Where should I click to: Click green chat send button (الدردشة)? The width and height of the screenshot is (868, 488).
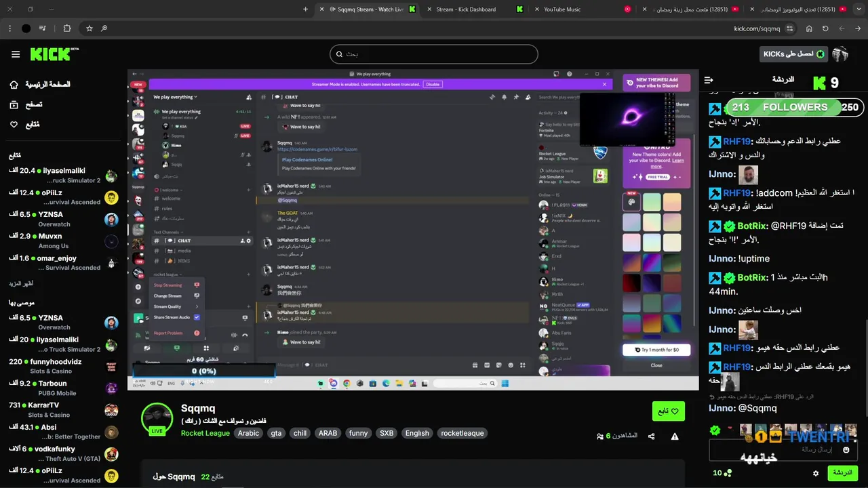pyautogui.click(x=842, y=472)
